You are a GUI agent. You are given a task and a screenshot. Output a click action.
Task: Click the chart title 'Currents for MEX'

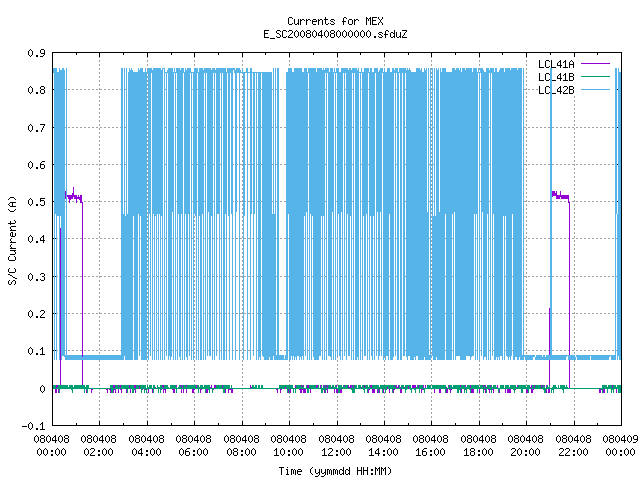335,21
